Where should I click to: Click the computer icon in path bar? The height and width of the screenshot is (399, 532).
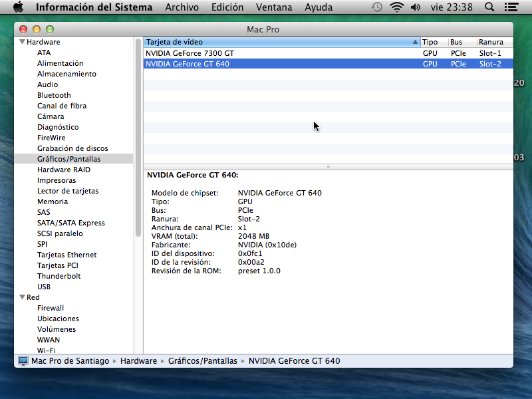point(23,361)
